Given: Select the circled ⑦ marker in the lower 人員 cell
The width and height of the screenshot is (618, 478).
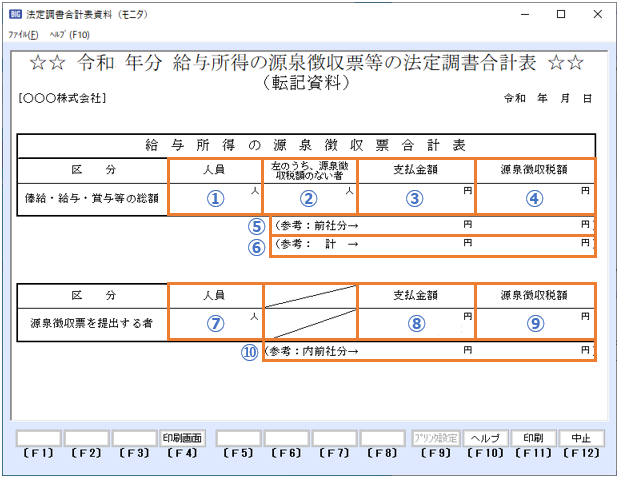Looking at the screenshot, I should click(214, 324).
